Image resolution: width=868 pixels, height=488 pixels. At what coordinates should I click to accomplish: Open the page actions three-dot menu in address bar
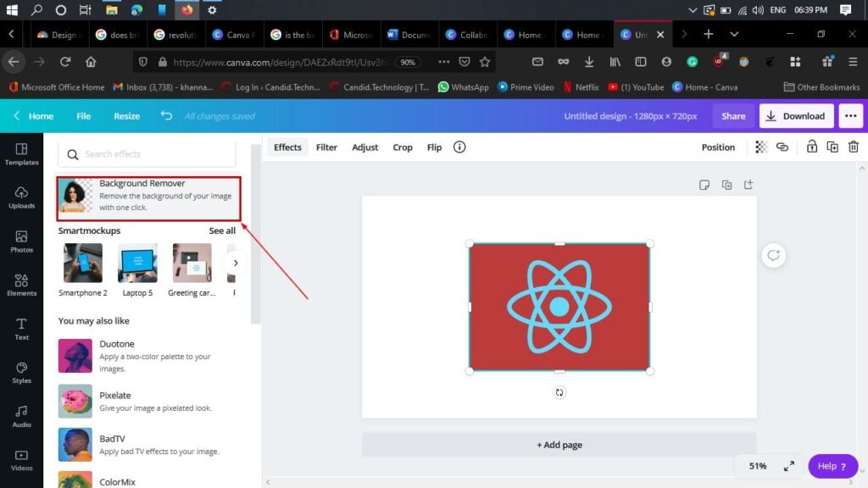pyautogui.click(x=444, y=62)
